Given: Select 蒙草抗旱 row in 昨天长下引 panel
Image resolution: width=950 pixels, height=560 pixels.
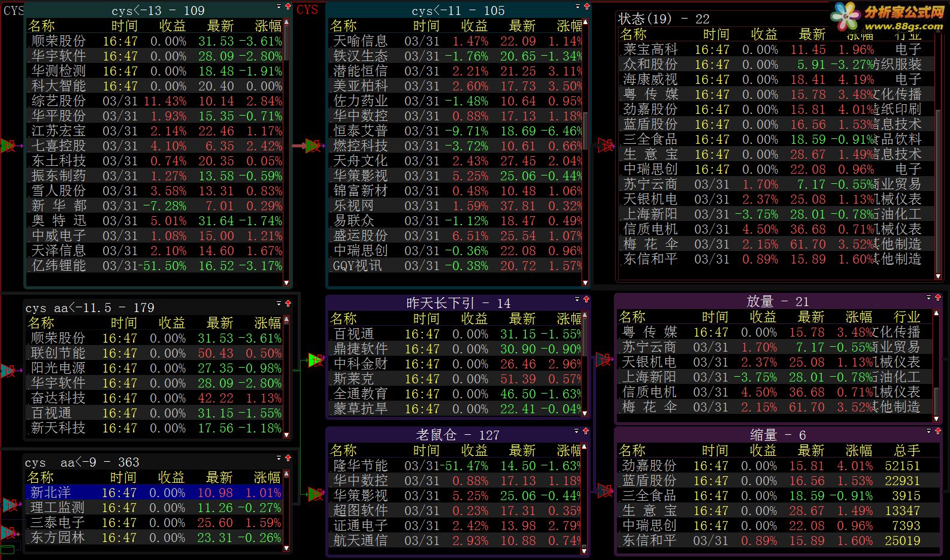Looking at the screenshot, I should pos(456,408).
